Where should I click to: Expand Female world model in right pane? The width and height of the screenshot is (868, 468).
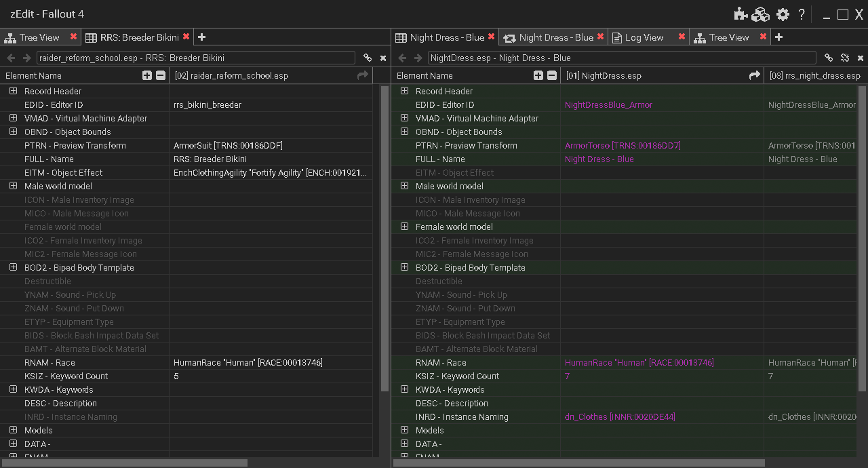click(x=404, y=227)
